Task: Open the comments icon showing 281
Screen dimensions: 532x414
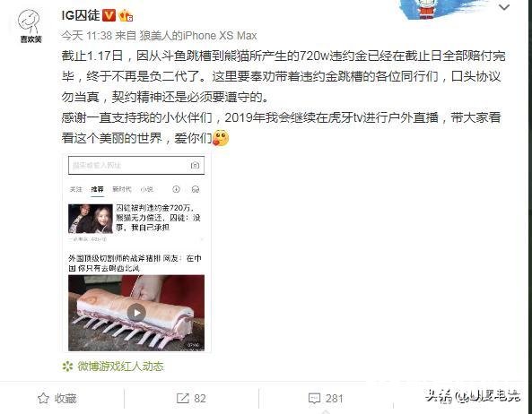Action: [x=326, y=399]
